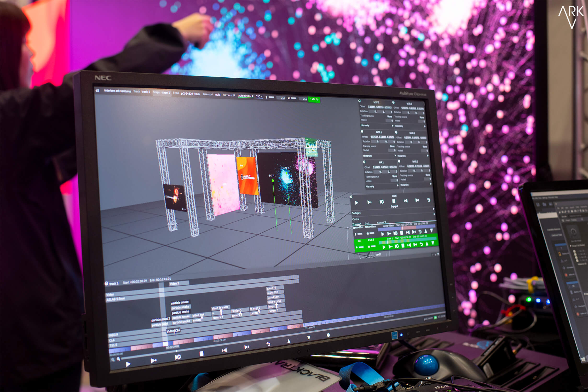Click play-to-end-of-section in multi transport panel

[369, 202]
